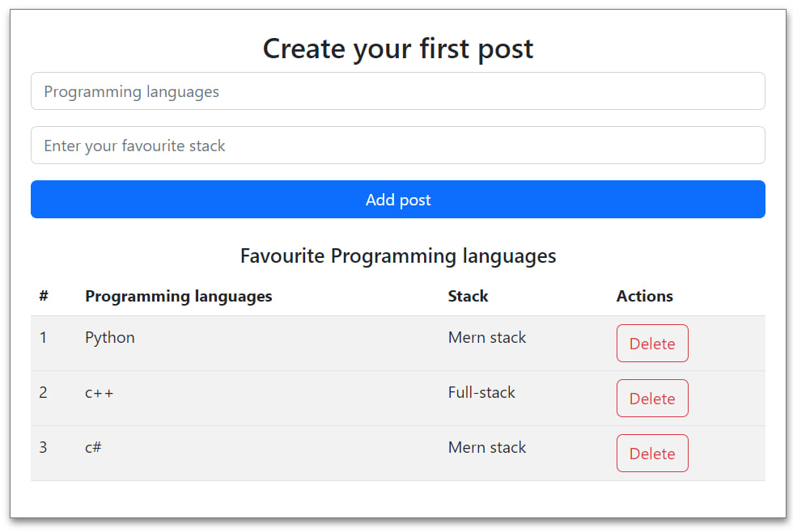793x532 pixels.
Task: Select the Python cell in the table
Action: point(110,338)
